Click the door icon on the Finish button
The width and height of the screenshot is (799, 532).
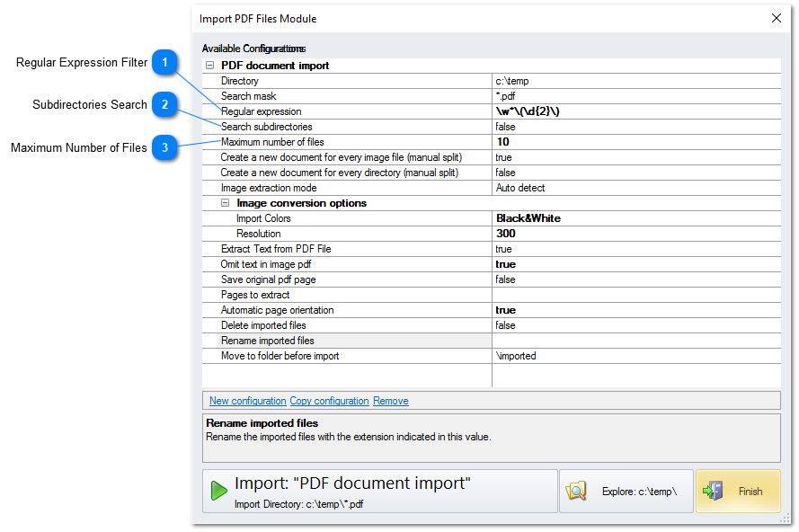714,491
